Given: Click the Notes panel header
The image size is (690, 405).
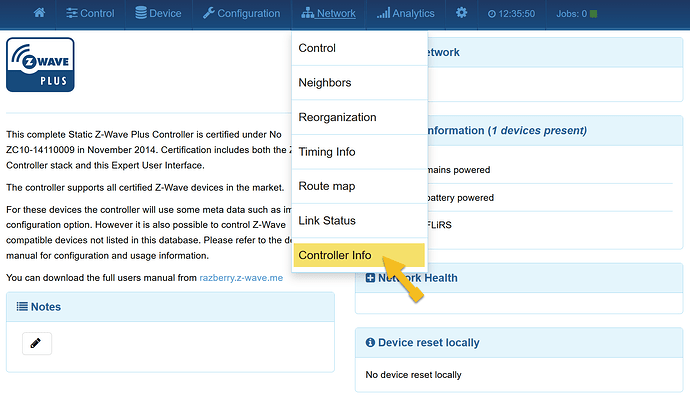Looking at the screenshot, I should tap(170, 307).
